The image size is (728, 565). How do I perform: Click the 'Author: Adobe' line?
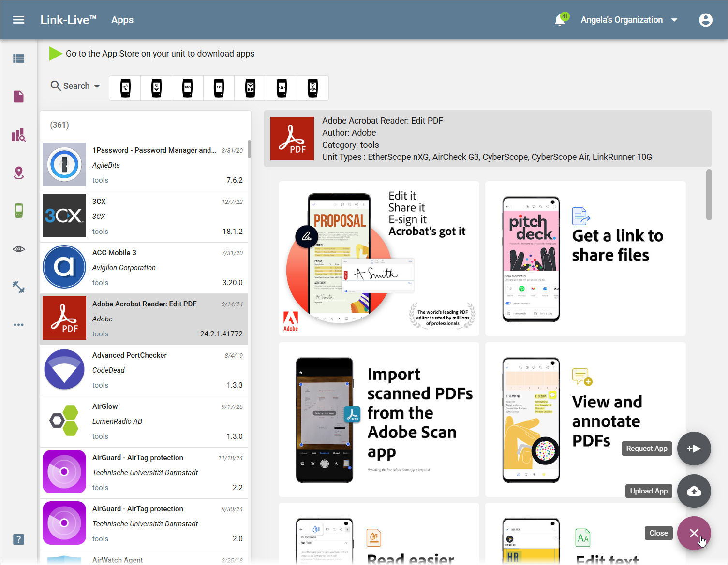point(349,133)
